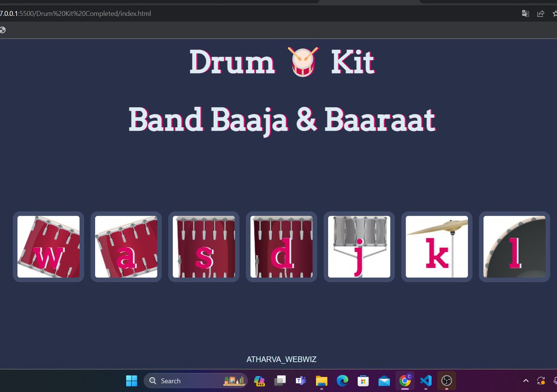This screenshot has width=557, height=392.
Task: Open the Windows Start menu
Action: (x=131, y=380)
